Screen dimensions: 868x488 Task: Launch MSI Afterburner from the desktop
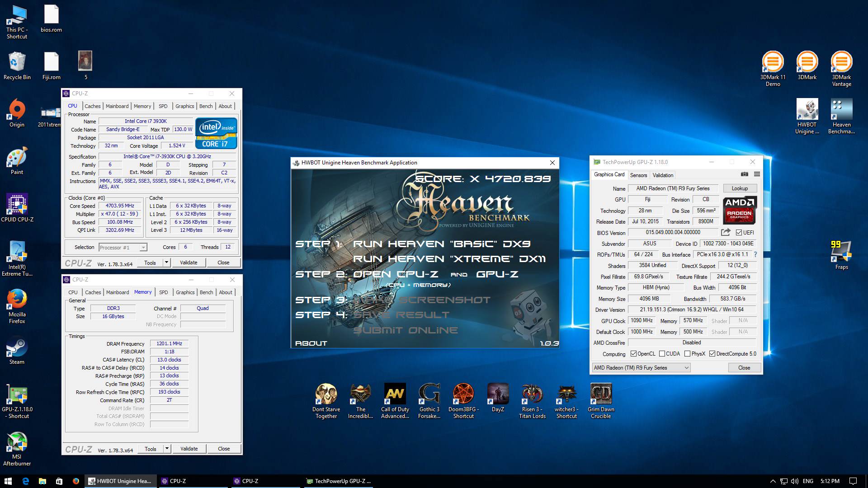[17, 449]
